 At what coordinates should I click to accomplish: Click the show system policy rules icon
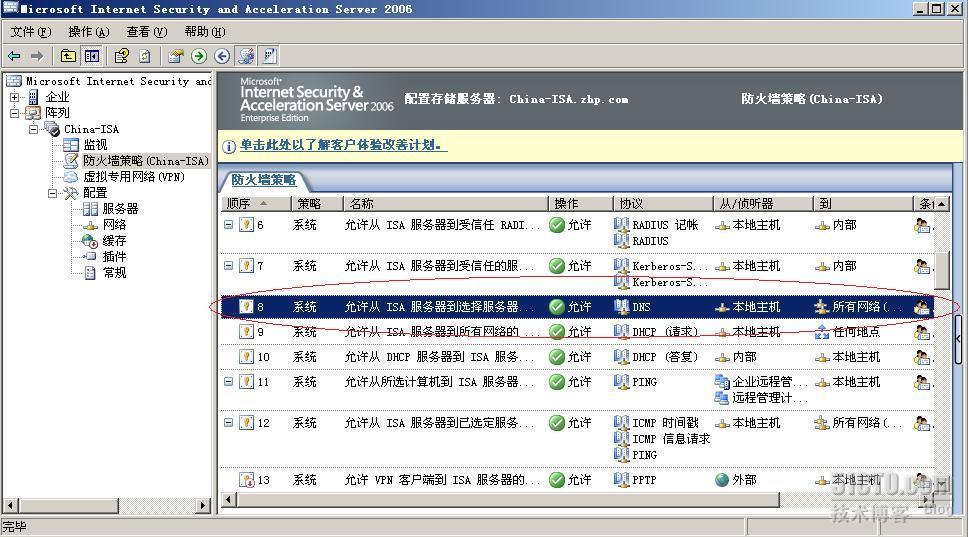246,56
